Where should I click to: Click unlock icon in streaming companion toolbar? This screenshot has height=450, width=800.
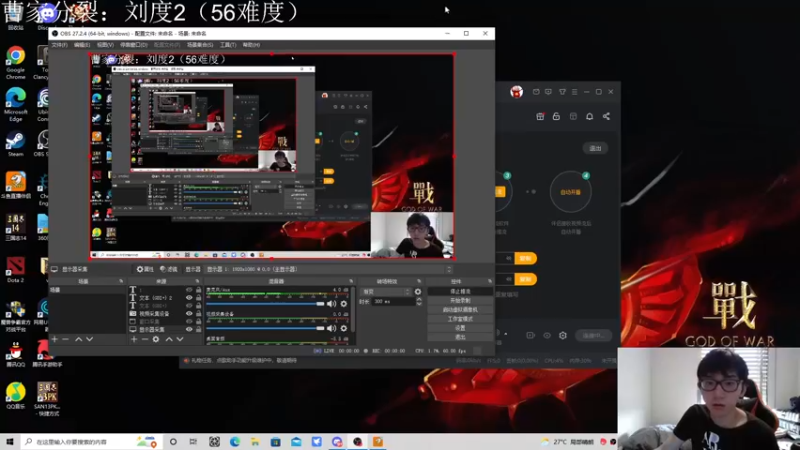556,116
